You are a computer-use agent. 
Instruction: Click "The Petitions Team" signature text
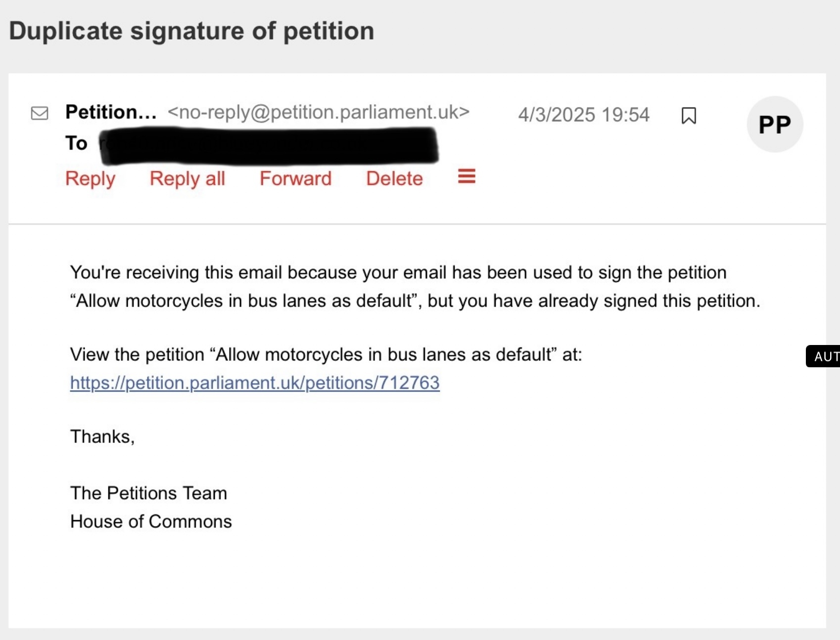148,493
